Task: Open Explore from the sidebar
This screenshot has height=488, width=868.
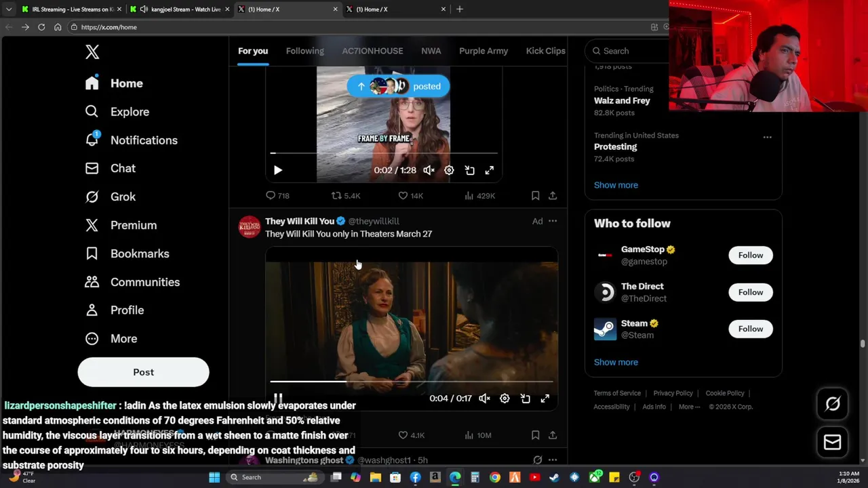Action: pyautogui.click(x=117, y=112)
